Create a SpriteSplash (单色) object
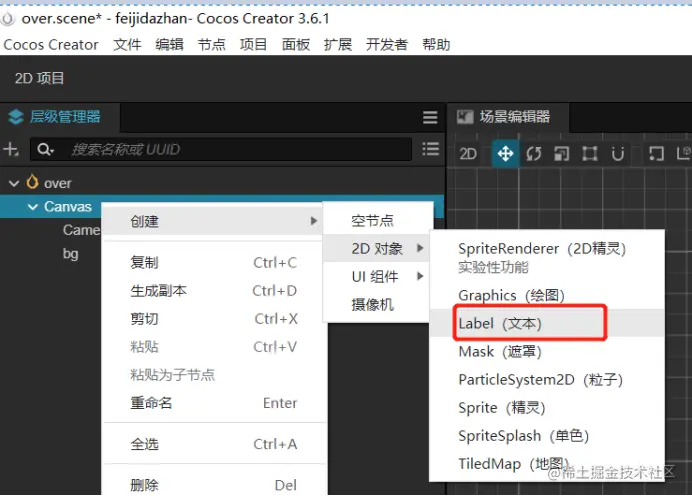 pyautogui.click(x=547, y=436)
